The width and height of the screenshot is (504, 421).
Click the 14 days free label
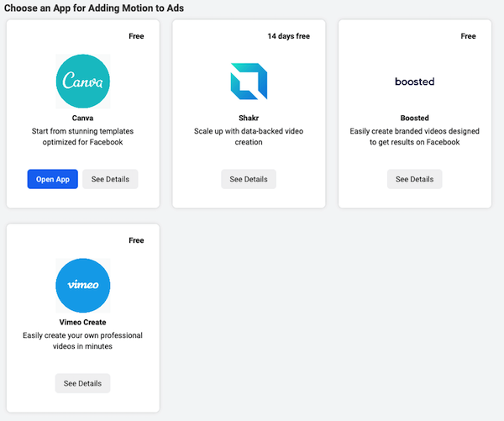[289, 36]
